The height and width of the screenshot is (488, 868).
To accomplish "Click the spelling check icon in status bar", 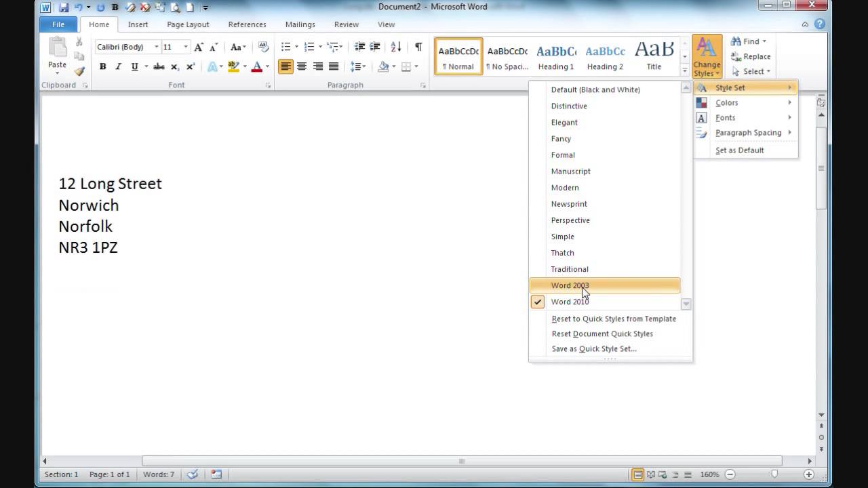I will [192, 474].
